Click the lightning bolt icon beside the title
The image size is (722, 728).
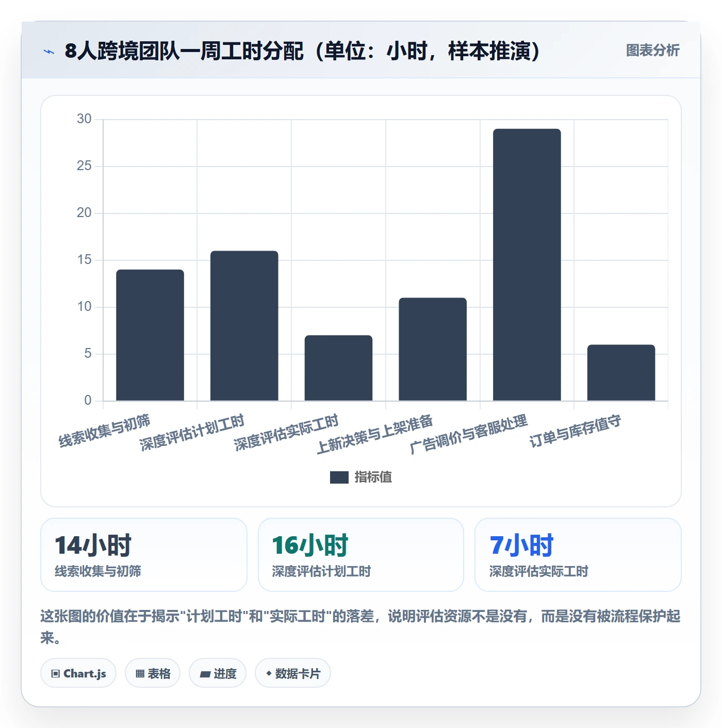pyautogui.click(x=49, y=51)
